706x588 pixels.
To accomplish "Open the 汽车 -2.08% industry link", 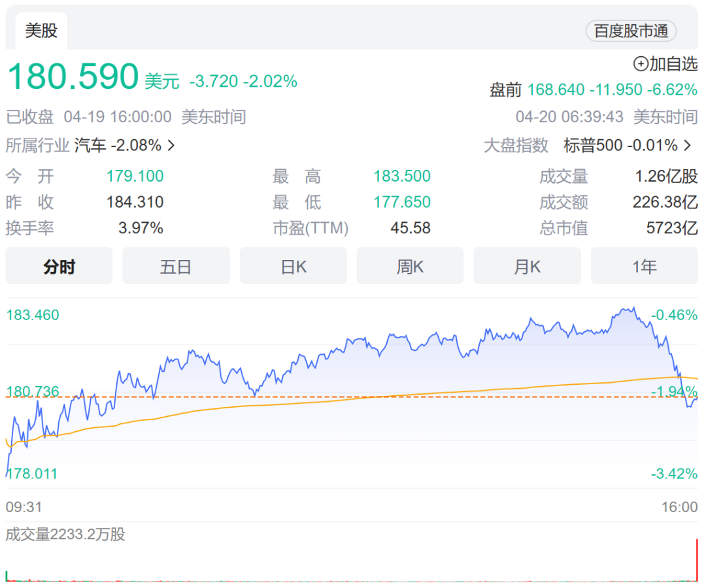I will pos(118,146).
